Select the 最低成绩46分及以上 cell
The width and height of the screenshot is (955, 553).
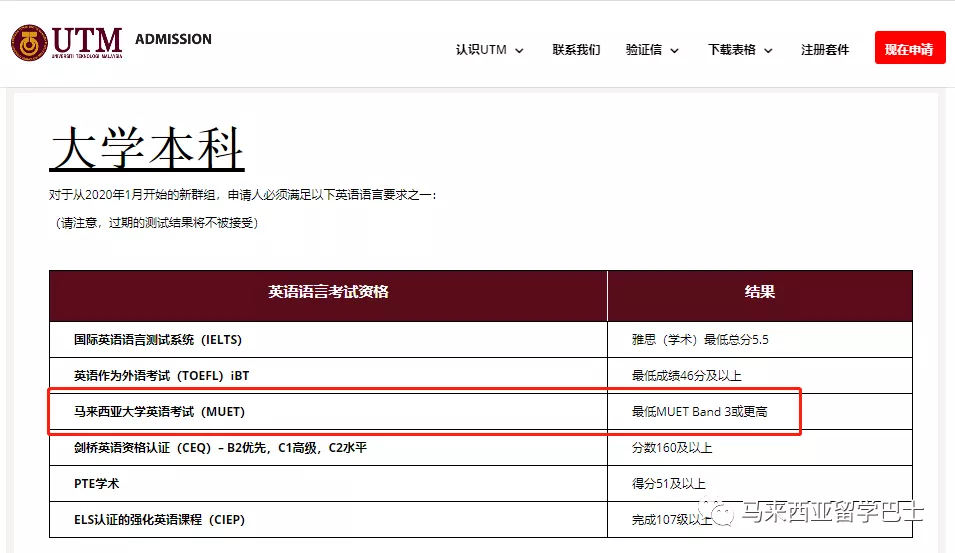(x=760, y=376)
